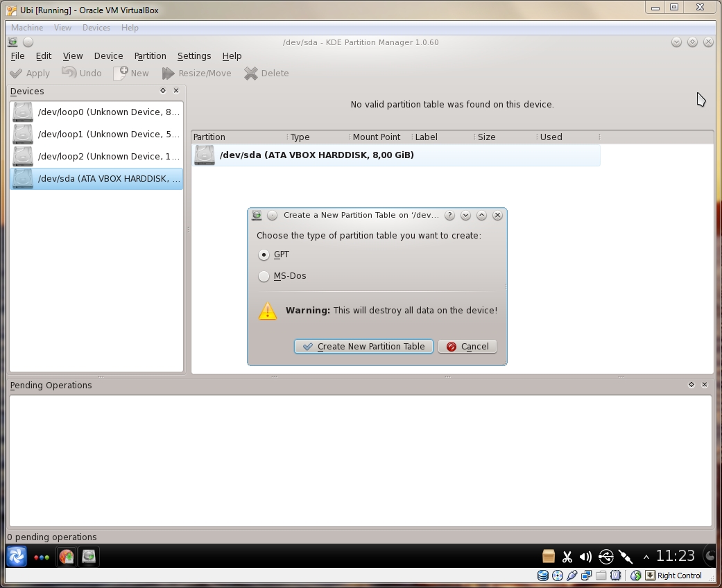The height and width of the screenshot is (588, 722).
Task: Open the File menu
Action: point(17,55)
